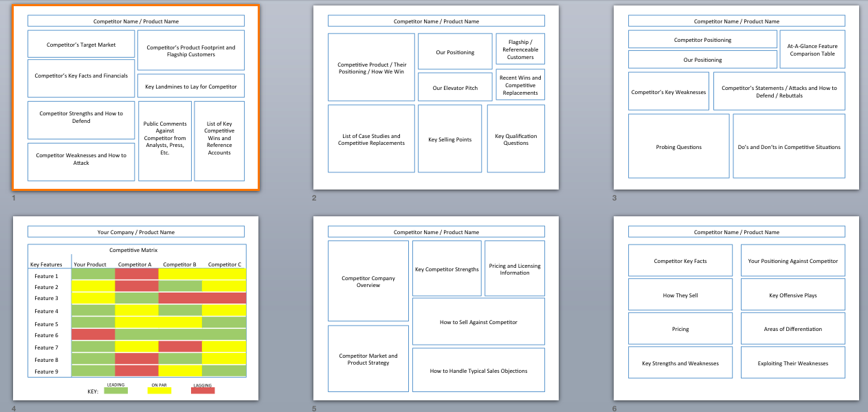Click the "Competitor's Target Market" box

[x=81, y=45]
